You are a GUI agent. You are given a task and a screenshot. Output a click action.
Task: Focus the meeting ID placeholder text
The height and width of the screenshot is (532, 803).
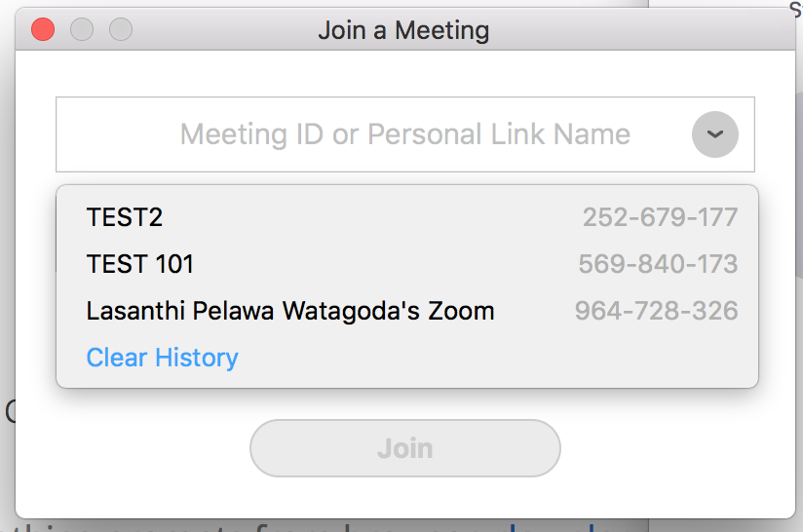pos(405,134)
